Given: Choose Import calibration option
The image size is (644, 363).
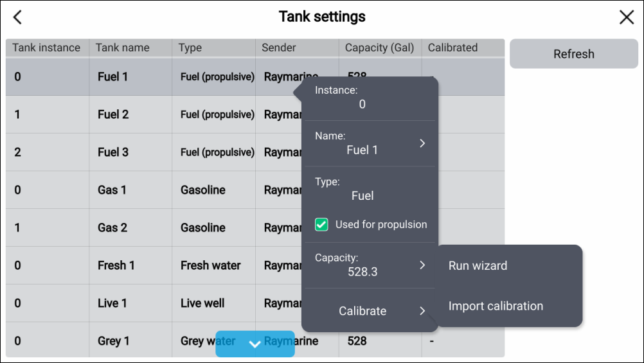Looking at the screenshot, I should coord(496,306).
